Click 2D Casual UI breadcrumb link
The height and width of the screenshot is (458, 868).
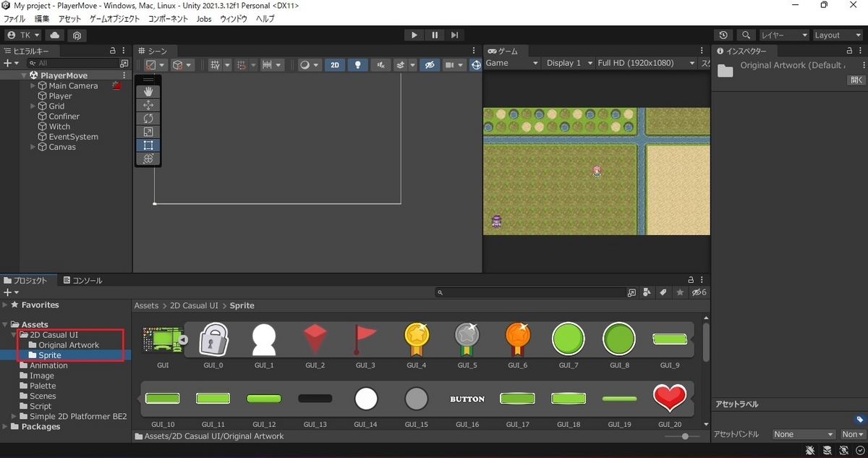pos(194,305)
